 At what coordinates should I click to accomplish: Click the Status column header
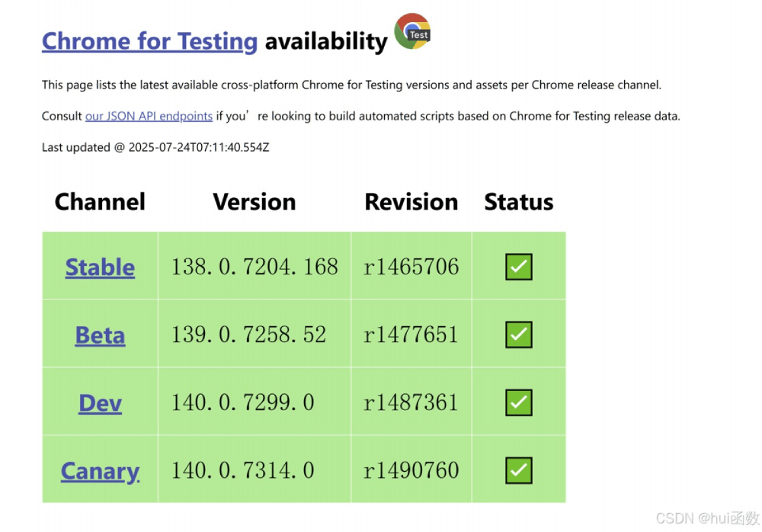coord(518,202)
